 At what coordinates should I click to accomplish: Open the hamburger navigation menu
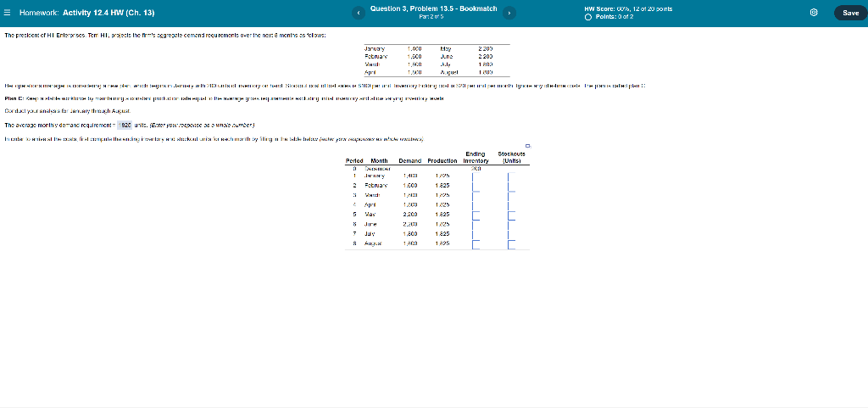click(x=7, y=13)
